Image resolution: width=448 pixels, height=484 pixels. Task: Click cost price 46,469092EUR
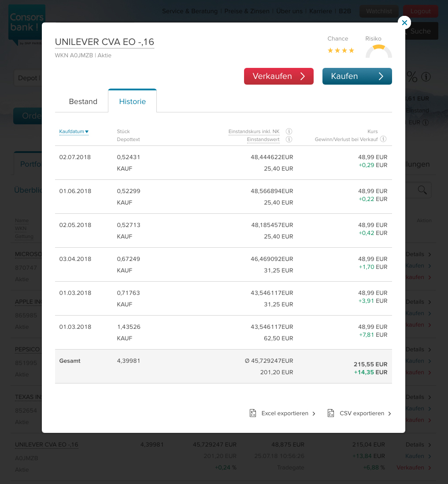tap(272, 259)
